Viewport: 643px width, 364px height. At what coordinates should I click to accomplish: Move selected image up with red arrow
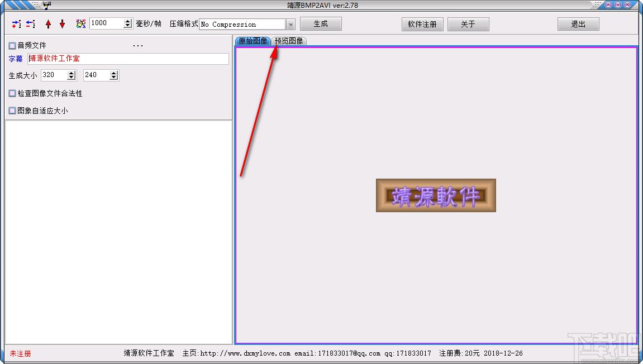click(x=49, y=24)
